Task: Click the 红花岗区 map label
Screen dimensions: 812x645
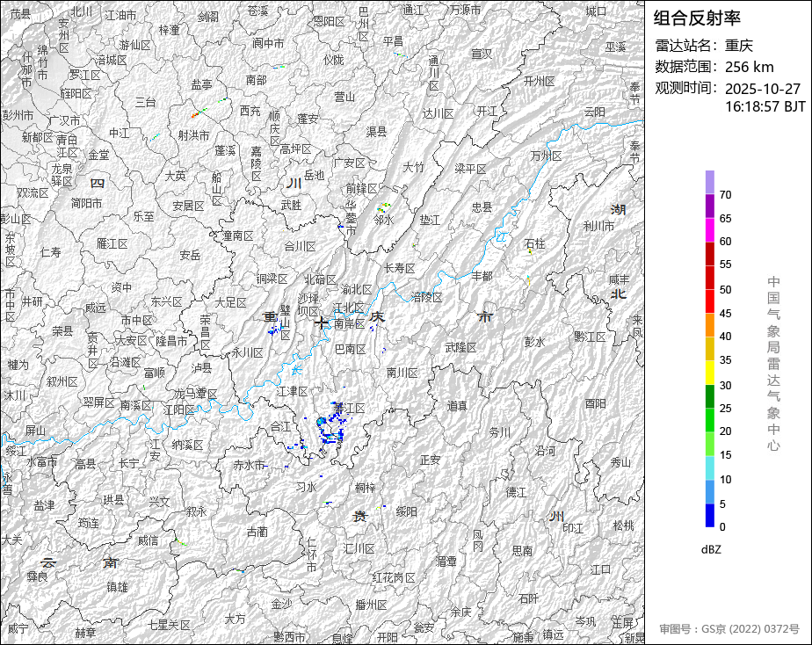Action: pos(394,577)
